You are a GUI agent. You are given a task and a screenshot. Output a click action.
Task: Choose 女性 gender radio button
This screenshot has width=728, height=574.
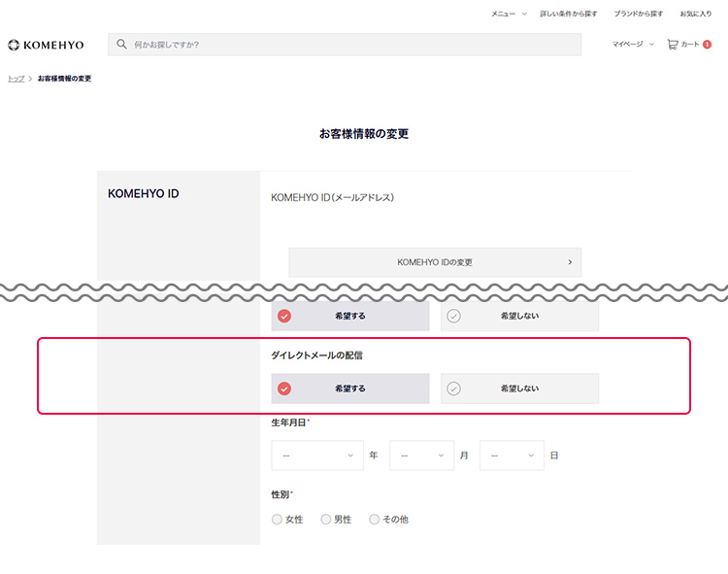pos(278,520)
